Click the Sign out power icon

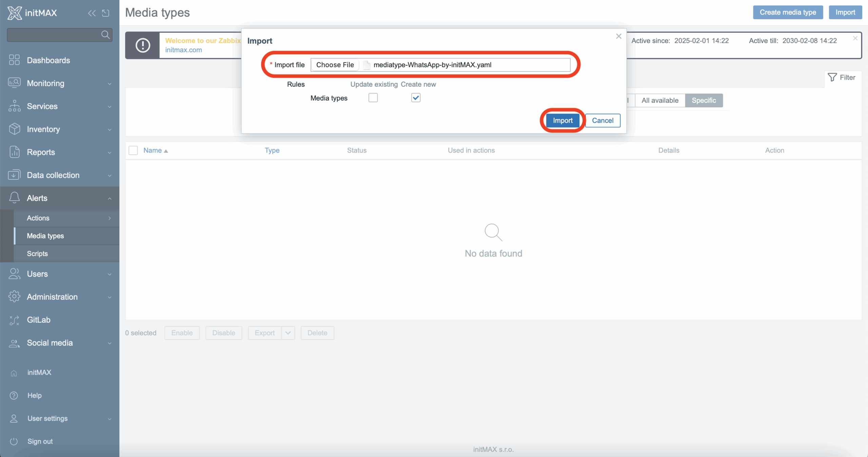14,441
